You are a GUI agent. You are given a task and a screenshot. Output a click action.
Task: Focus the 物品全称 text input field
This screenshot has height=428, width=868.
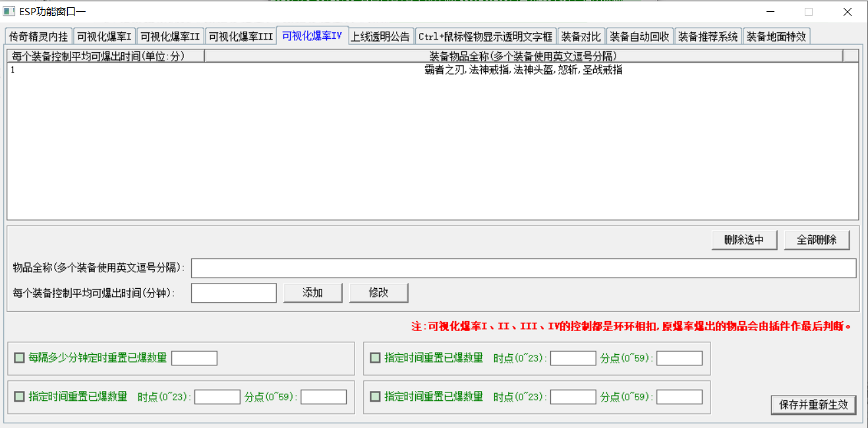pos(523,268)
